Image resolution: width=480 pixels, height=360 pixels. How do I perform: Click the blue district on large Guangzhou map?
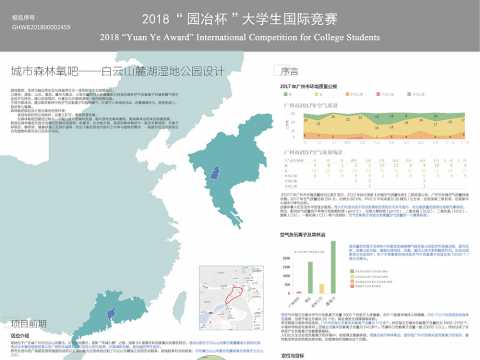[215, 173]
